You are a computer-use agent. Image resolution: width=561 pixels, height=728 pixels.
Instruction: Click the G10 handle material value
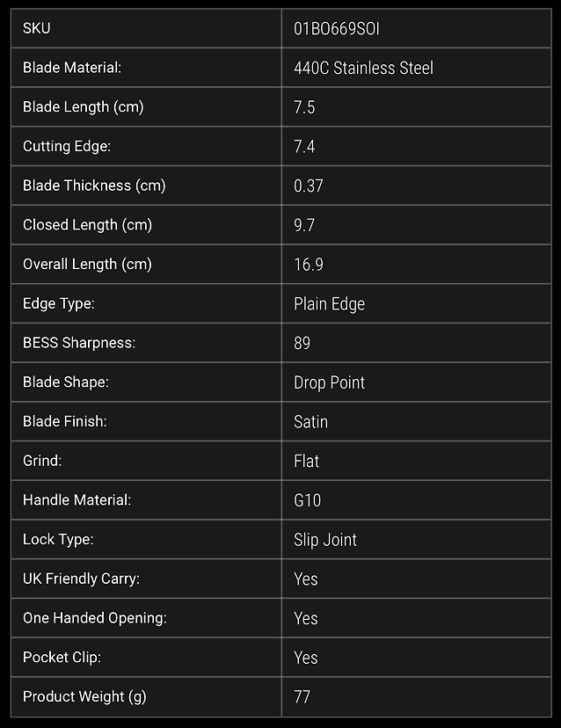click(x=308, y=500)
